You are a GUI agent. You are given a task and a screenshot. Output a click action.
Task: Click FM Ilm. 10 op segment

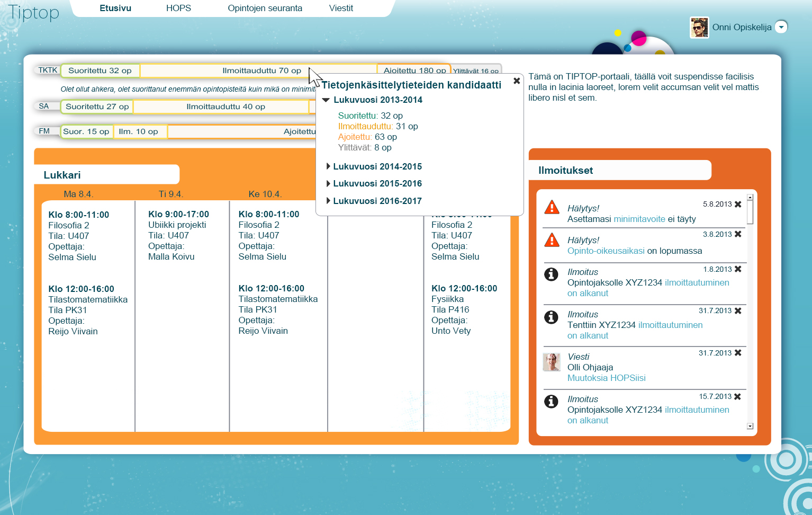click(140, 131)
